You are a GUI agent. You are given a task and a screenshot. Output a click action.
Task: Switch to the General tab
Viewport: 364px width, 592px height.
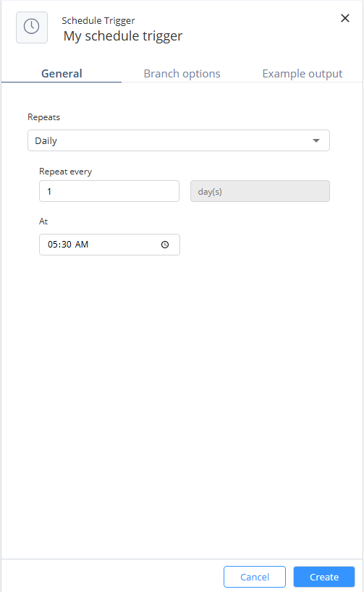[x=62, y=73]
